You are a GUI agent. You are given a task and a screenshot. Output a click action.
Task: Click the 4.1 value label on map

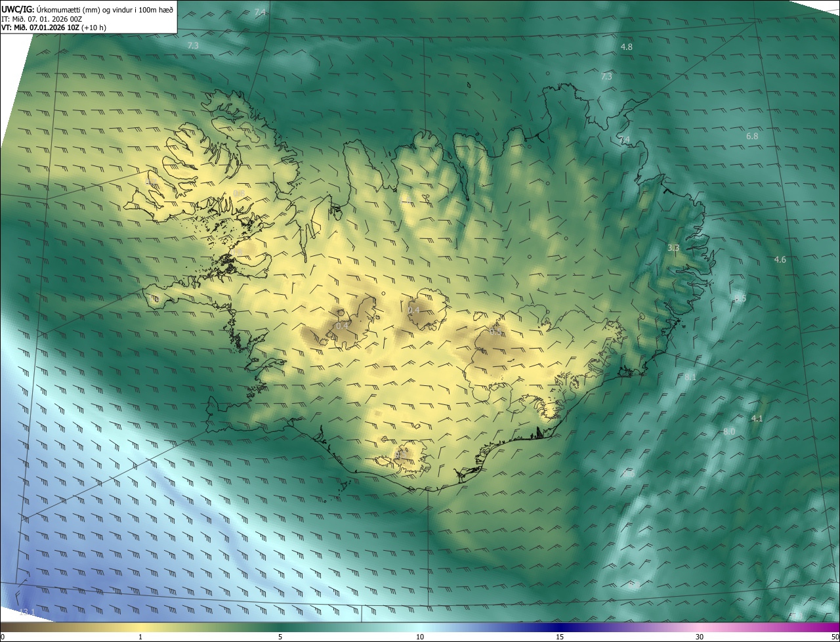coord(757,419)
